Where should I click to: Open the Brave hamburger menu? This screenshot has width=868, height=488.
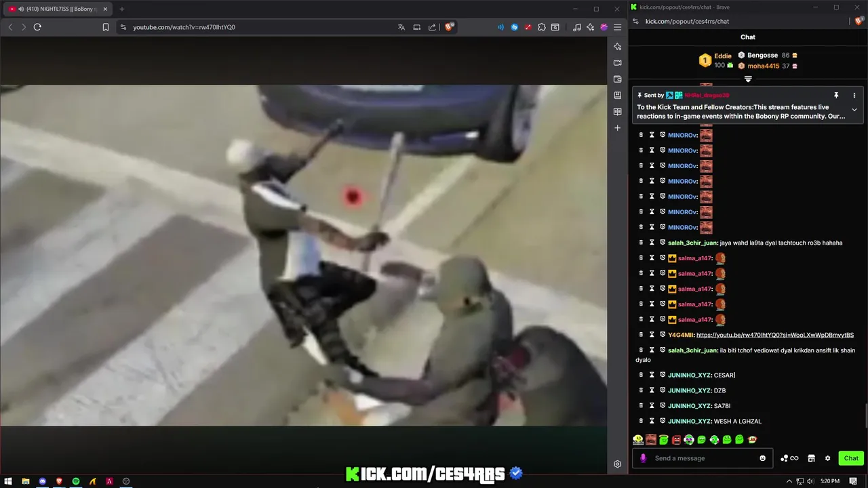(617, 27)
